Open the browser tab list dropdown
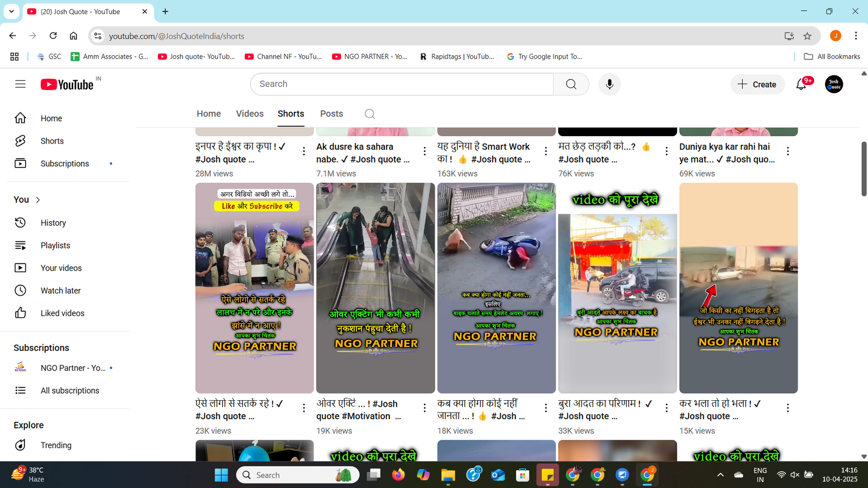The height and width of the screenshot is (488, 868). pyautogui.click(x=11, y=11)
